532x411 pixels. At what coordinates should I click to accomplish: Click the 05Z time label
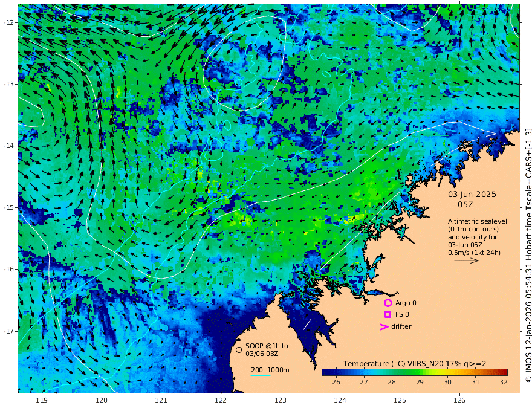[465, 204]
